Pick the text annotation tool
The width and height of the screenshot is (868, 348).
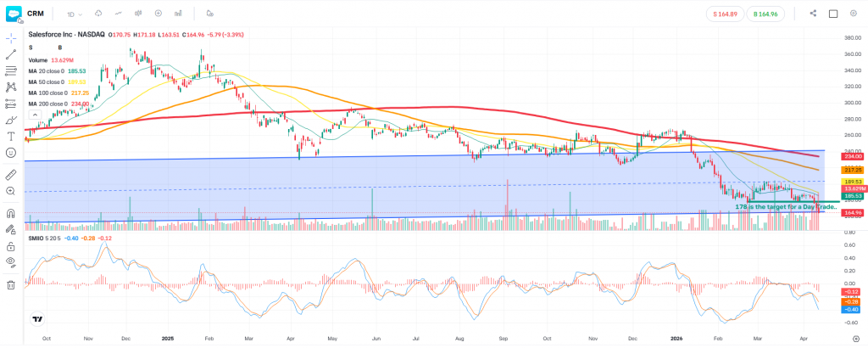tap(11, 136)
